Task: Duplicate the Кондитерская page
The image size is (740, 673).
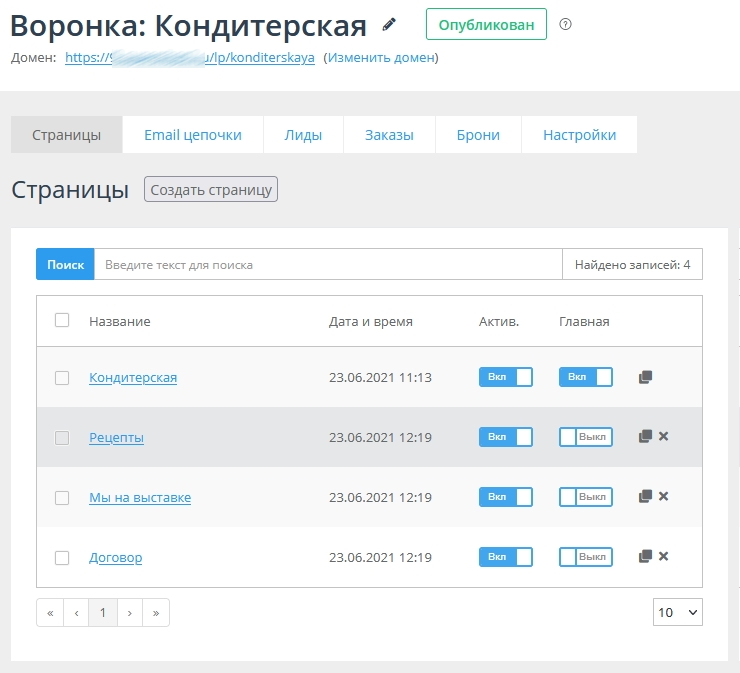Action: [645, 377]
